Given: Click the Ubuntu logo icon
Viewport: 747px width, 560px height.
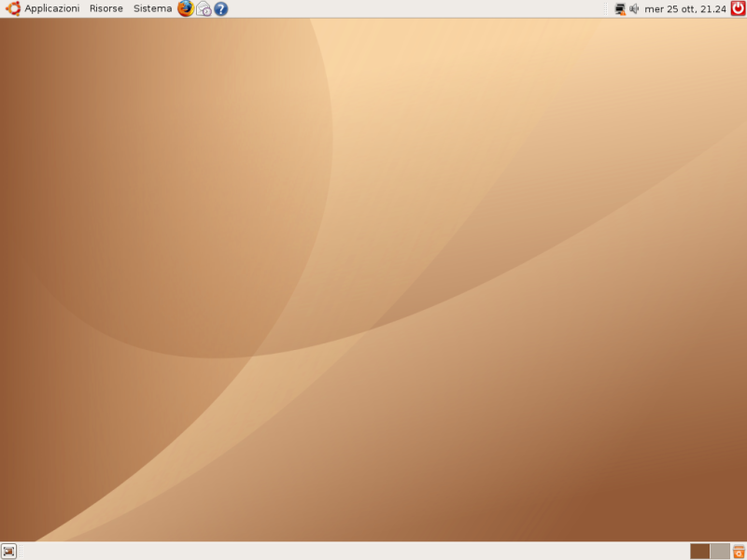Looking at the screenshot, I should click(13, 8).
